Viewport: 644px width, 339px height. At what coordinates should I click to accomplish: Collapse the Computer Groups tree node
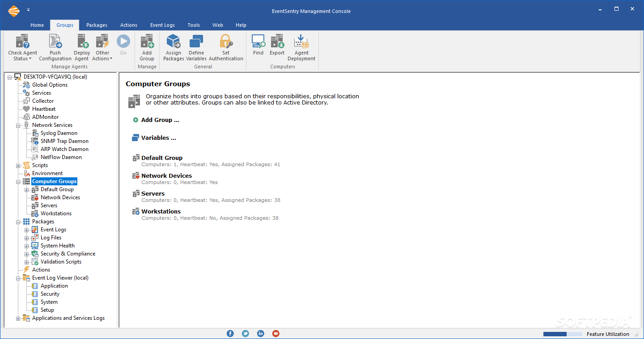tap(18, 182)
